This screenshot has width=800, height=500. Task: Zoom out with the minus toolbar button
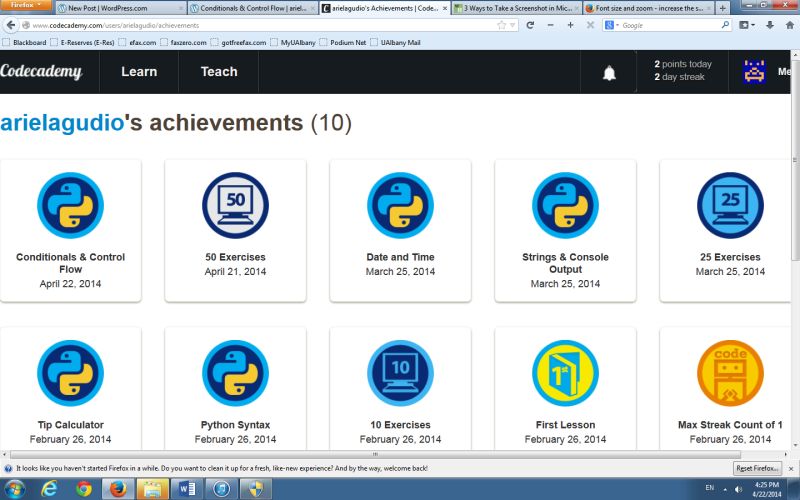551,25
